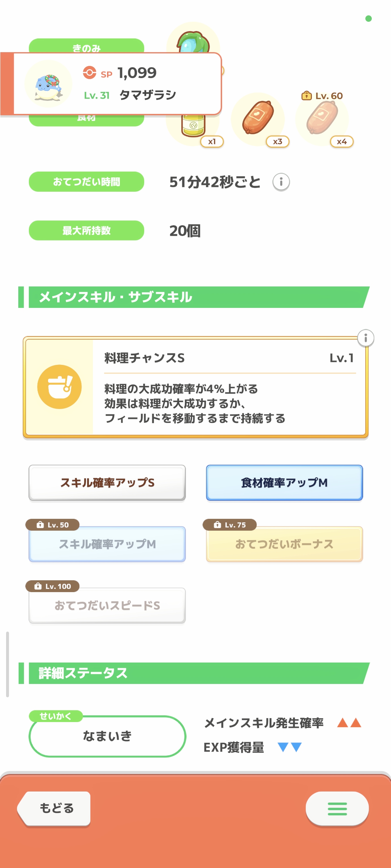391x868 pixels.
Task: Open the hamburger menu button
Action: 337,808
